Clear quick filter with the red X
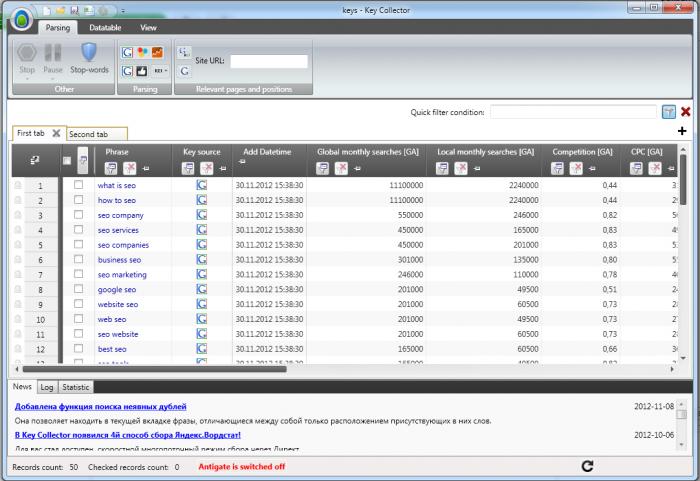 [686, 112]
